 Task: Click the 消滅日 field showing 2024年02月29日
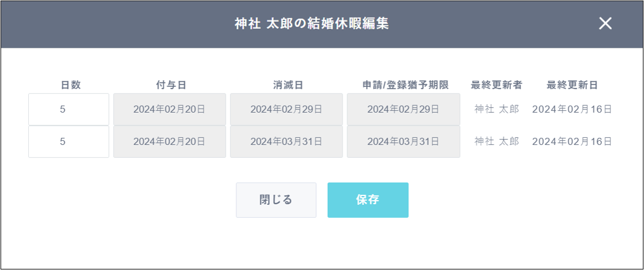pyautogui.click(x=286, y=109)
